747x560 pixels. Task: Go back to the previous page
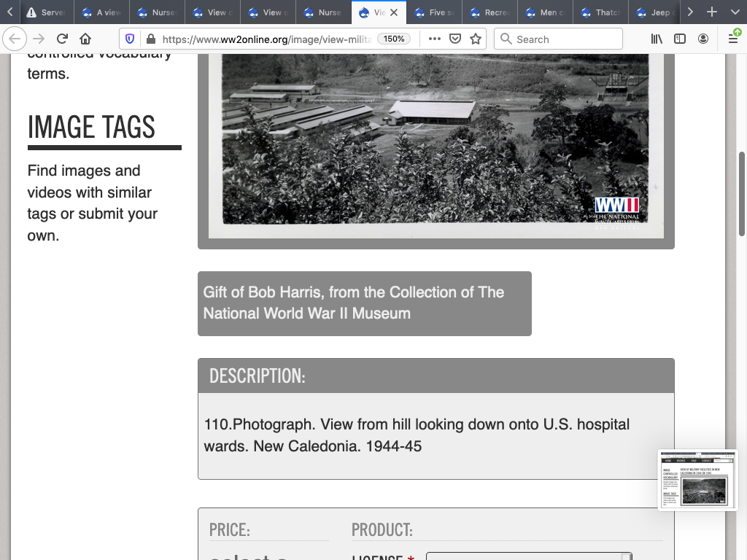[15, 39]
